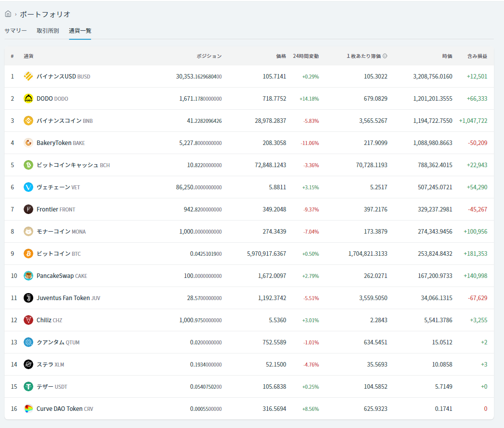Click the ポートフォリオ breadcrumb title

45,14
